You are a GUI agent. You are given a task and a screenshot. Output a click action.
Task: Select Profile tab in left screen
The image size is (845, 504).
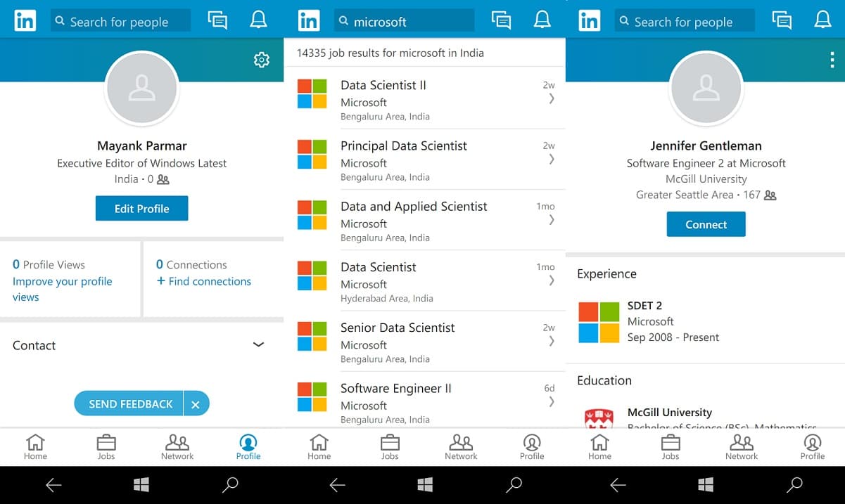tap(248, 447)
